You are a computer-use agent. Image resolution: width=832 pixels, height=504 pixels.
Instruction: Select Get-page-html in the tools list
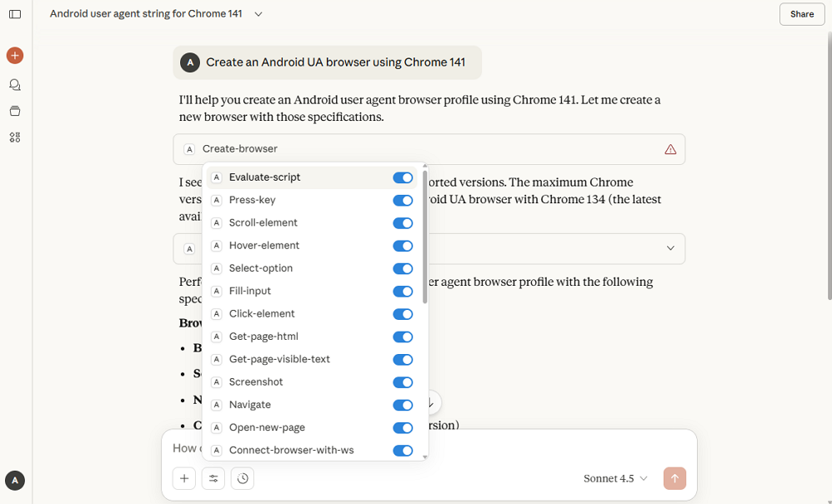point(263,337)
